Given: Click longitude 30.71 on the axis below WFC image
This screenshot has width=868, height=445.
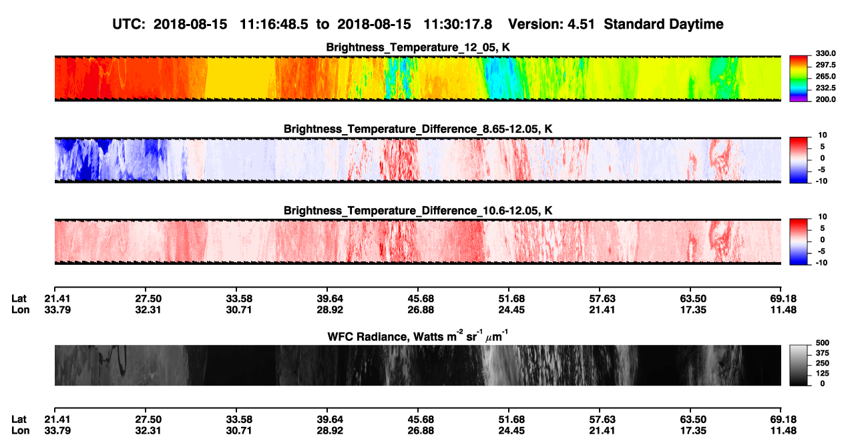Looking at the screenshot, I should pyautogui.click(x=238, y=430).
